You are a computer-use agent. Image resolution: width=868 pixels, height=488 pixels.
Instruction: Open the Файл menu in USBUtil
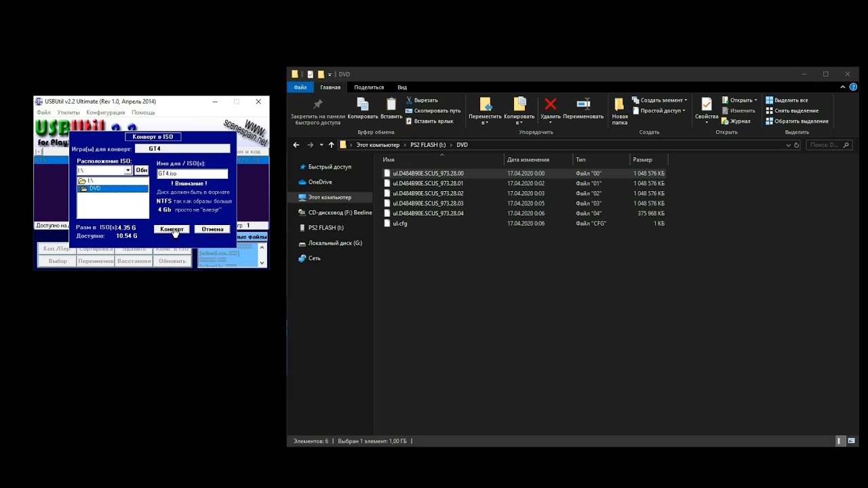tap(43, 113)
